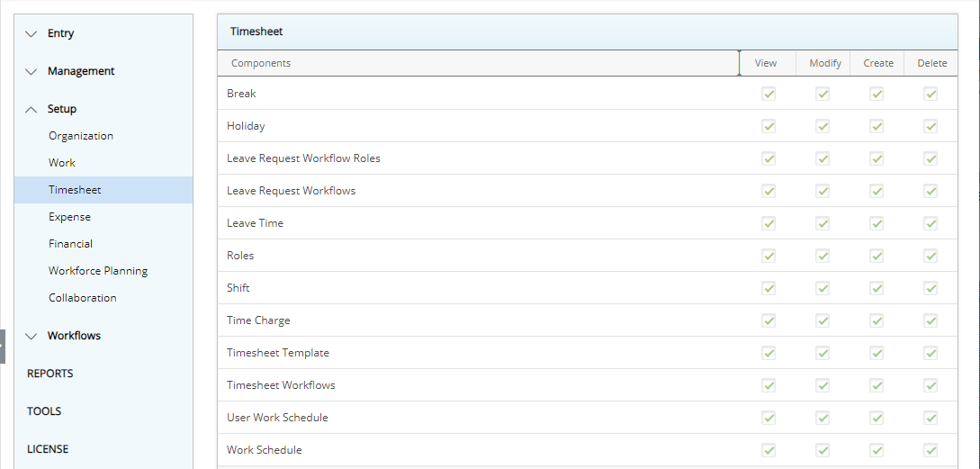
Task: Click the side panel collapse handle
Action: (3, 347)
